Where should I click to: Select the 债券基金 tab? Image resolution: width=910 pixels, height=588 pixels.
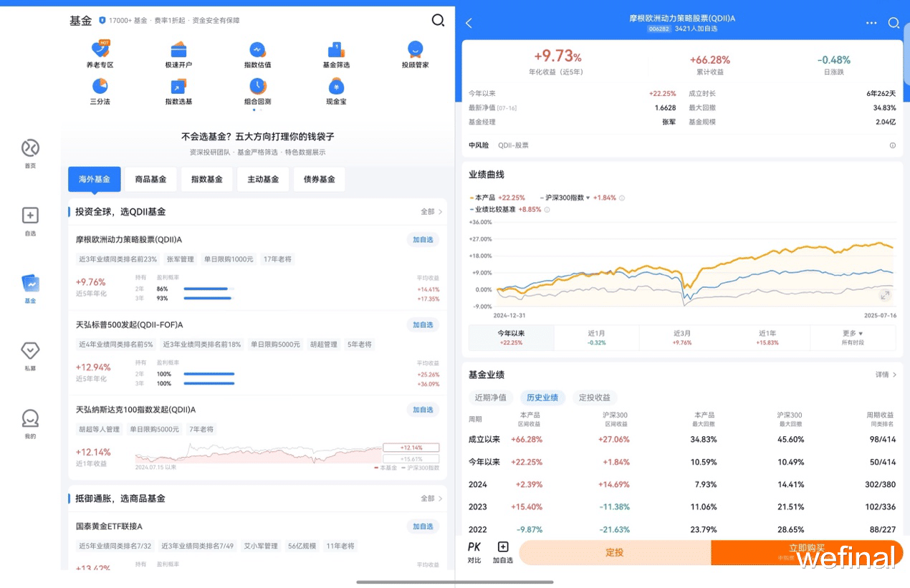point(320,179)
